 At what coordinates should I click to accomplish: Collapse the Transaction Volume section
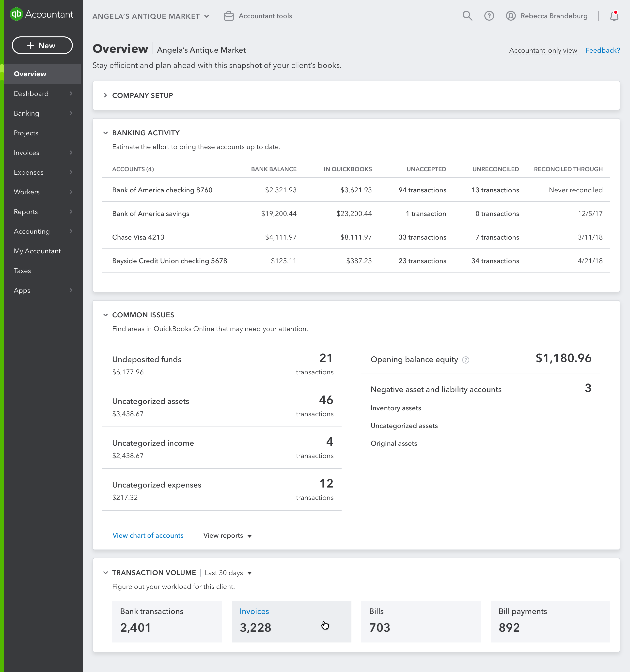(105, 573)
